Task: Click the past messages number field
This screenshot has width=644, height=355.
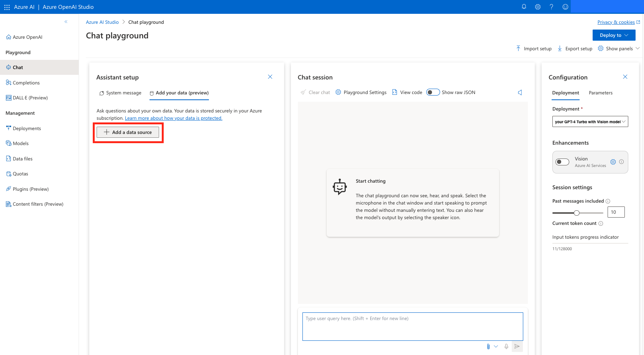Action: (616, 212)
